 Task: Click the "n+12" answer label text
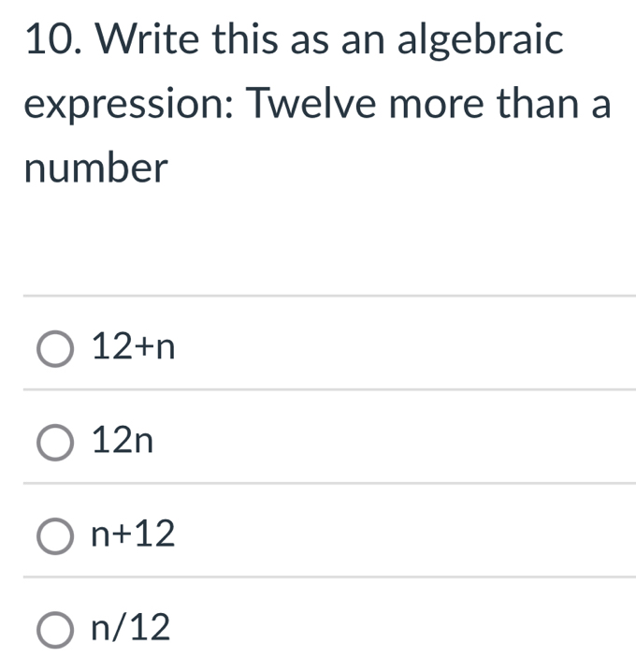[x=133, y=533]
